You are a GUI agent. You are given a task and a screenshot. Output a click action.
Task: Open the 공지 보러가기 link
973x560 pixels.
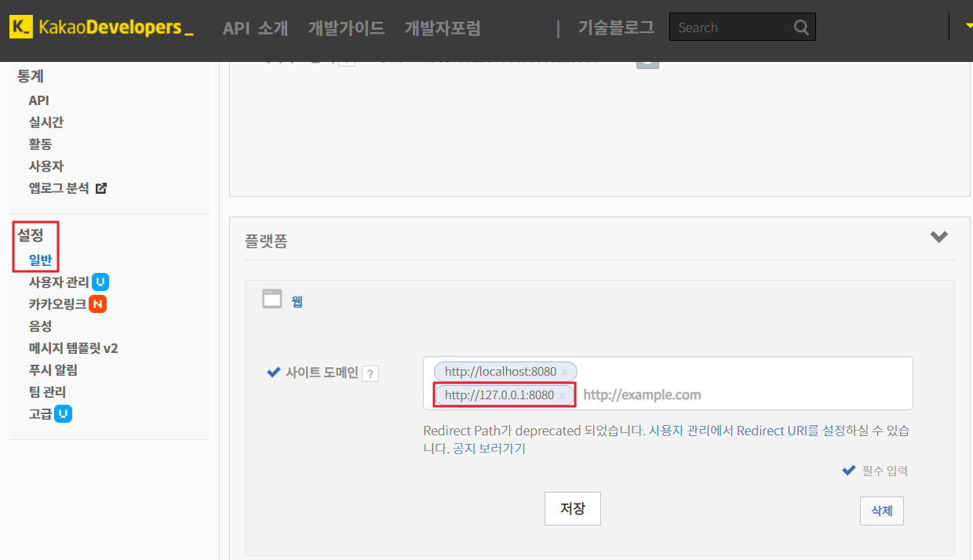tap(489, 449)
